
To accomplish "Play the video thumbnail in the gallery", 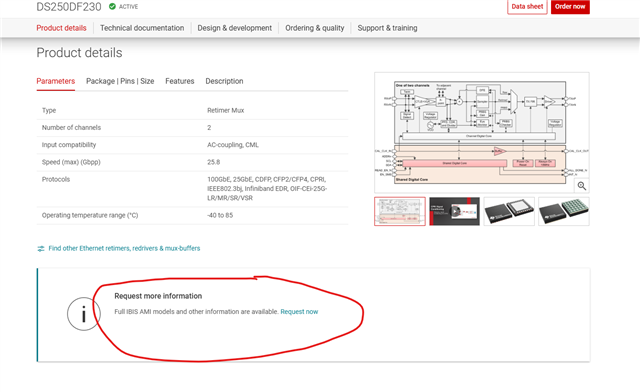I will coord(454,212).
